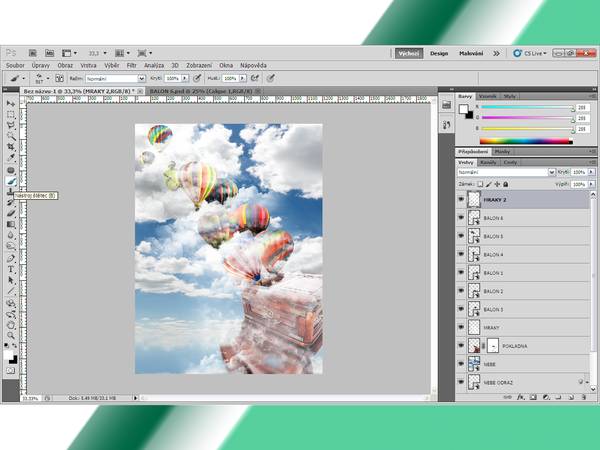600x450 pixels.
Task: Click the color spectrum ramp in Barvy panel
Action: click(x=523, y=141)
